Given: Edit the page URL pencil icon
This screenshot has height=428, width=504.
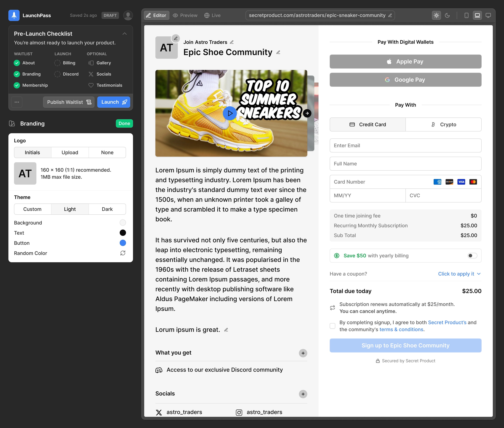Looking at the screenshot, I should 390,15.
